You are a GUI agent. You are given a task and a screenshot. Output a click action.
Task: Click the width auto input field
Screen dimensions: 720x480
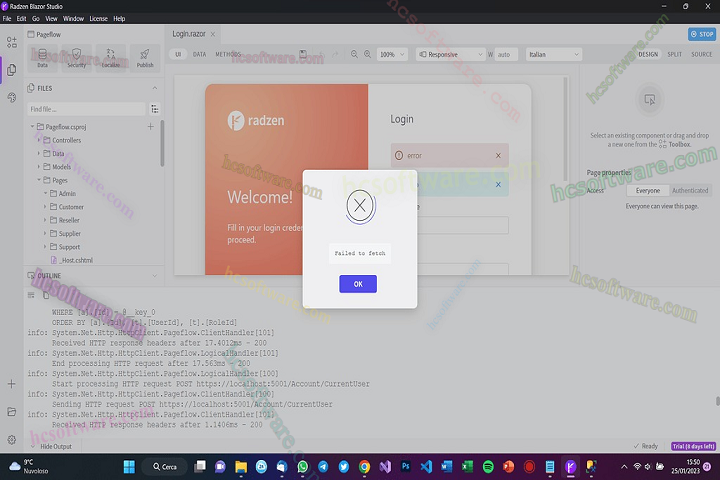tap(506, 54)
